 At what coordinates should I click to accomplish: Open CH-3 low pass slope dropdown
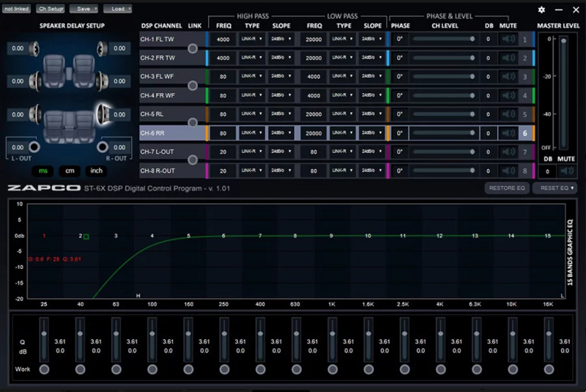(x=371, y=76)
